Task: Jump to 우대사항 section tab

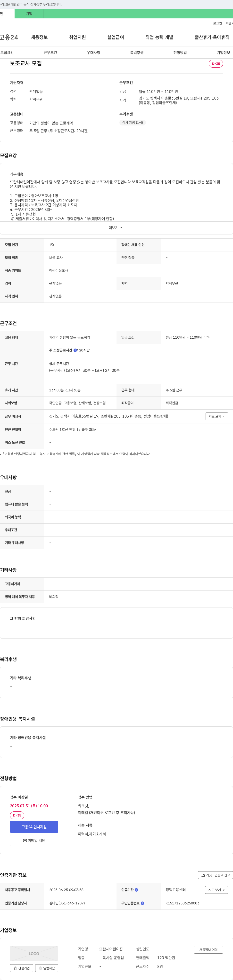Action: click(x=93, y=53)
